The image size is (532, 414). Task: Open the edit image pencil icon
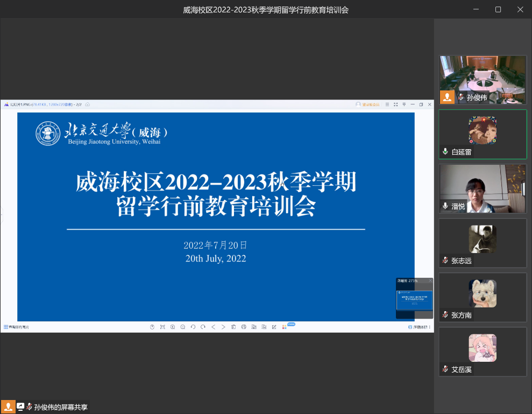[274, 327]
